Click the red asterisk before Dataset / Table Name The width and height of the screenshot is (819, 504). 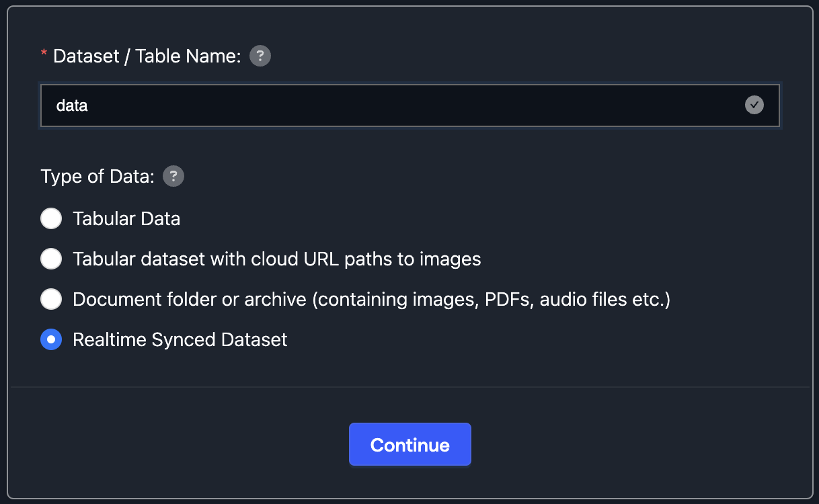(x=44, y=56)
